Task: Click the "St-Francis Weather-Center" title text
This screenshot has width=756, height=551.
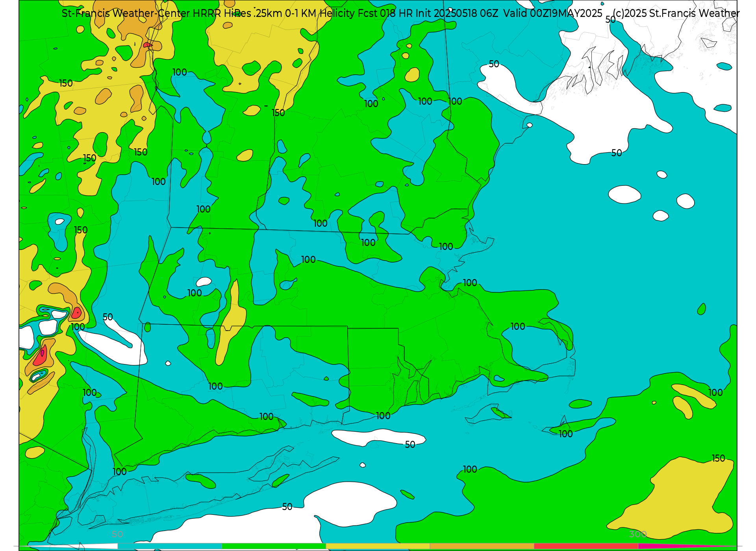Action: coord(126,13)
